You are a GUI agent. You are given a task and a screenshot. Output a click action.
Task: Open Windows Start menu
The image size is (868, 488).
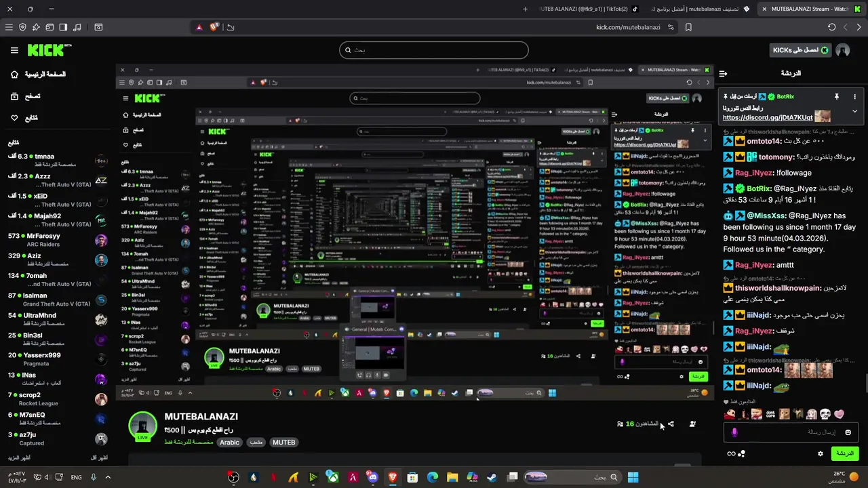click(633, 477)
